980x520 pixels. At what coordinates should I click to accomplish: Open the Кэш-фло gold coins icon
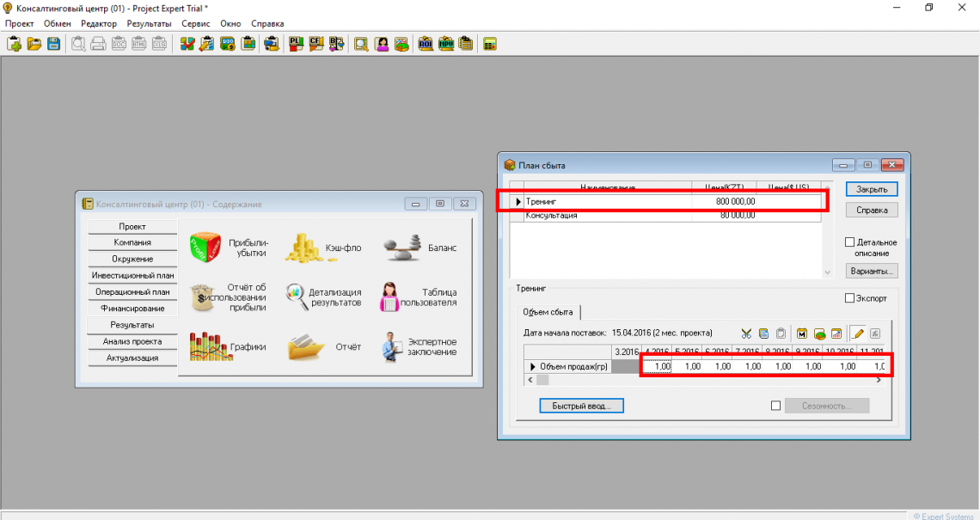click(303, 247)
